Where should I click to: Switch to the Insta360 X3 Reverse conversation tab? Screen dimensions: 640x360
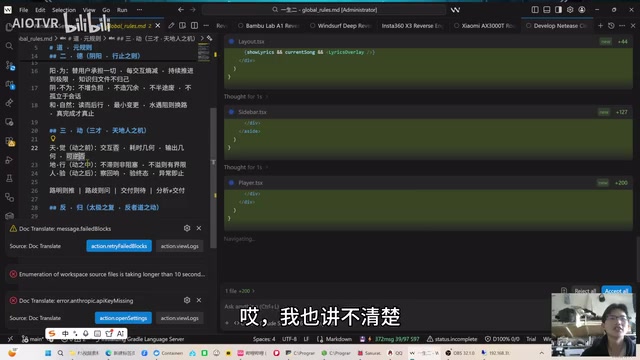point(412,26)
